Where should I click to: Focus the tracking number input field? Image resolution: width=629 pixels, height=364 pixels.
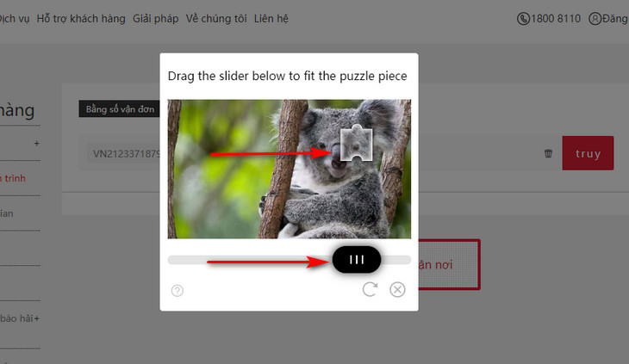point(123,154)
